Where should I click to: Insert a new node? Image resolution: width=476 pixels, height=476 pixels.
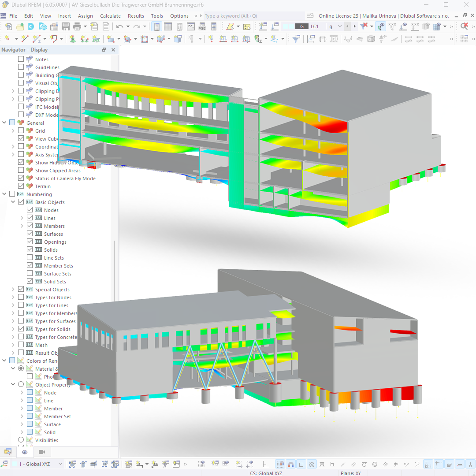pyautogui.click(x=7, y=38)
